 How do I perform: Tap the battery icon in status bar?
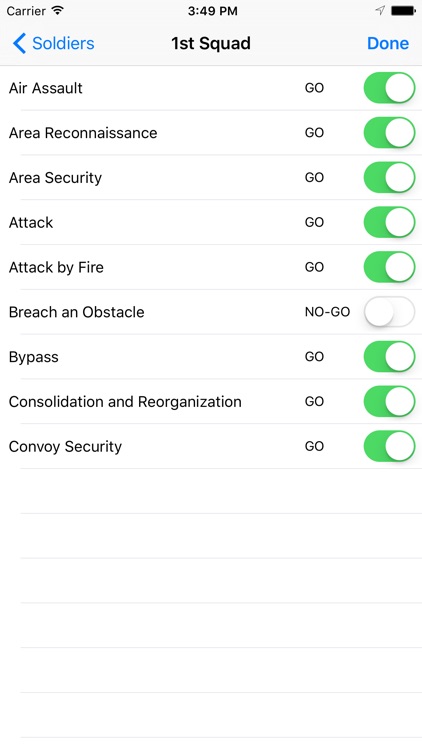tap(403, 11)
